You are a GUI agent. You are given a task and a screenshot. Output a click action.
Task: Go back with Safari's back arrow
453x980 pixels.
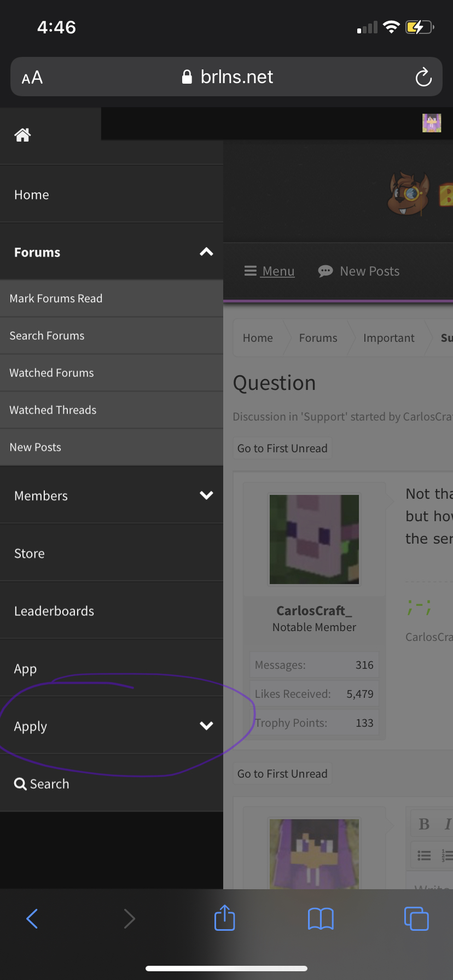click(32, 919)
